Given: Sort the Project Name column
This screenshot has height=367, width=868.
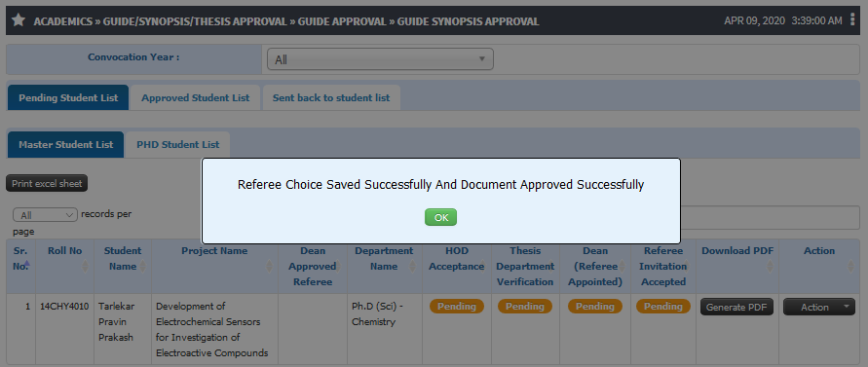Looking at the screenshot, I should click(270, 267).
